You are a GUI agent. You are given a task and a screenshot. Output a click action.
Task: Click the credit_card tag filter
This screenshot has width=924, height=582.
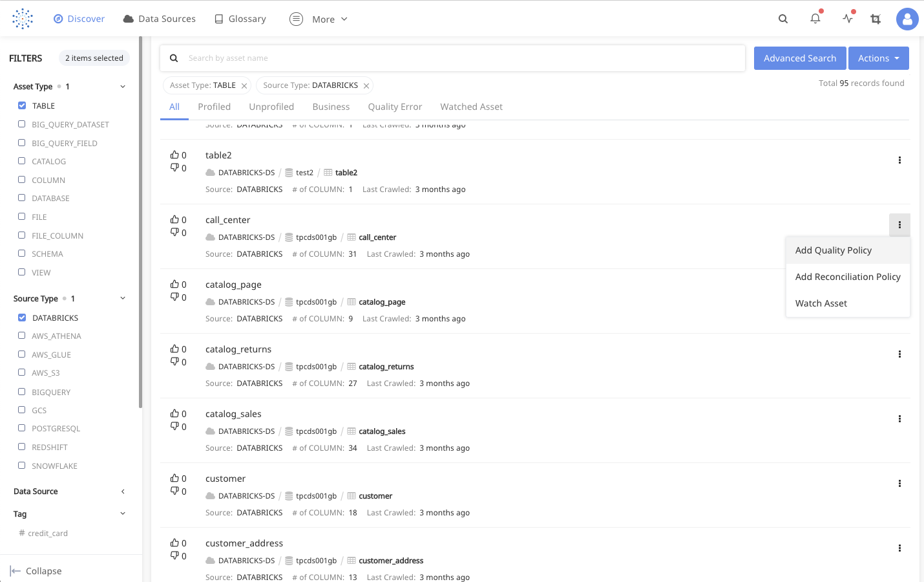click(x=44, y=533)
